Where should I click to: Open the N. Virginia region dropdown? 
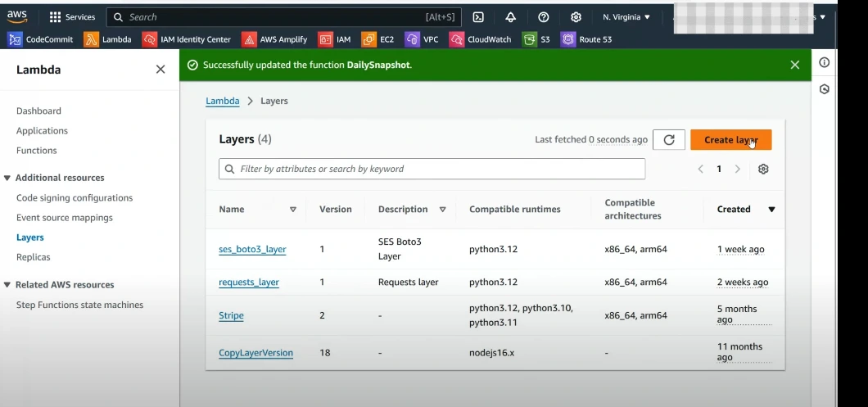click(626, 17)
